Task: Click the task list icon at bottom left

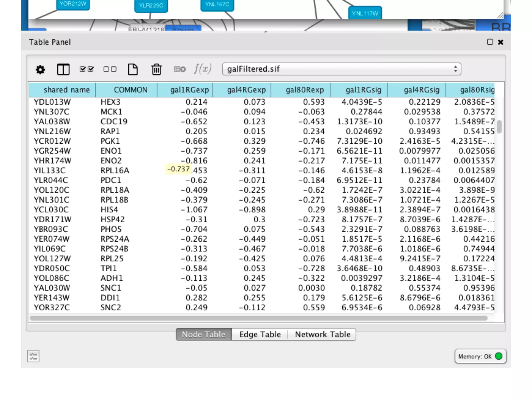Action: (x=33, y=356)
